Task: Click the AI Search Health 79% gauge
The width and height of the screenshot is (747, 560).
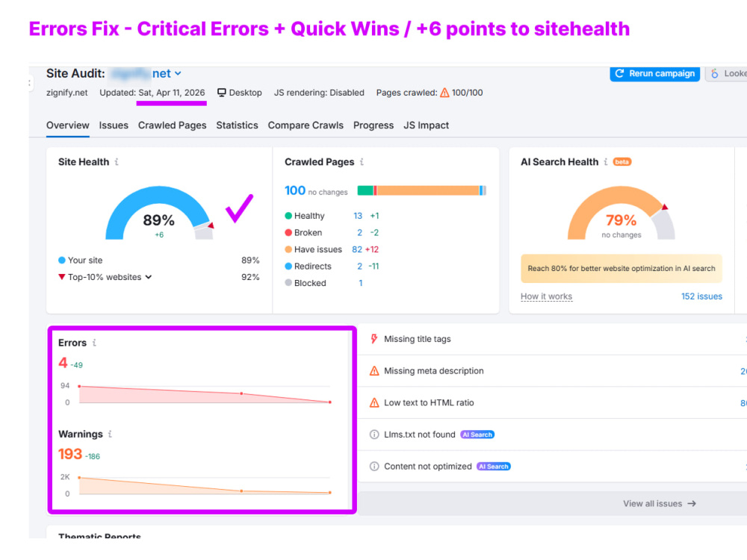Action: pos(622,213)
